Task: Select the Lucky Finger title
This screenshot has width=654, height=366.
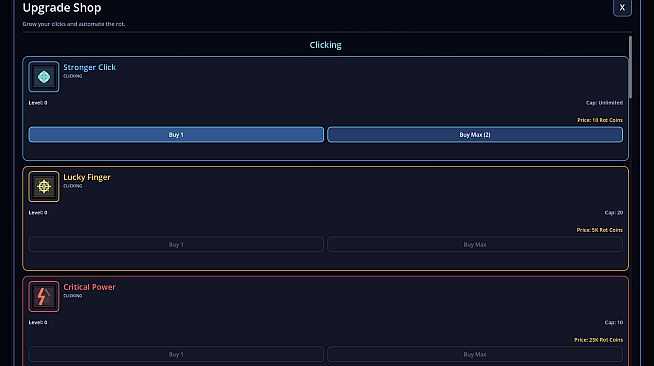Action: (87, 177)
